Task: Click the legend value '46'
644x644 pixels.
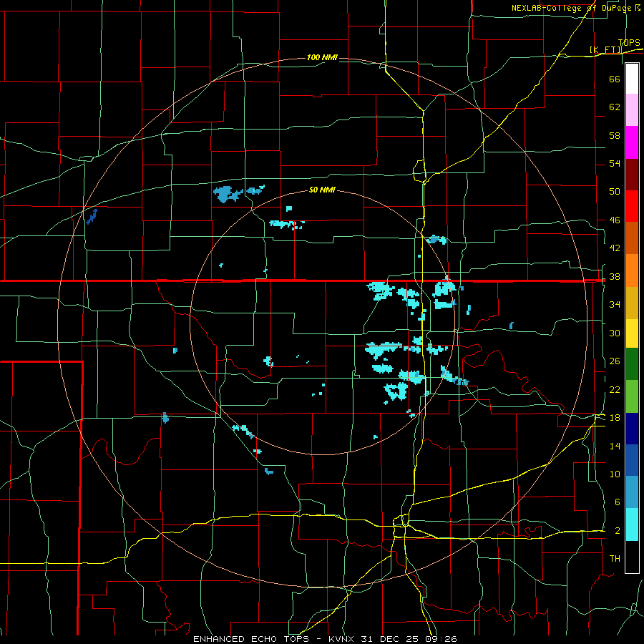Action: [615, 220]
